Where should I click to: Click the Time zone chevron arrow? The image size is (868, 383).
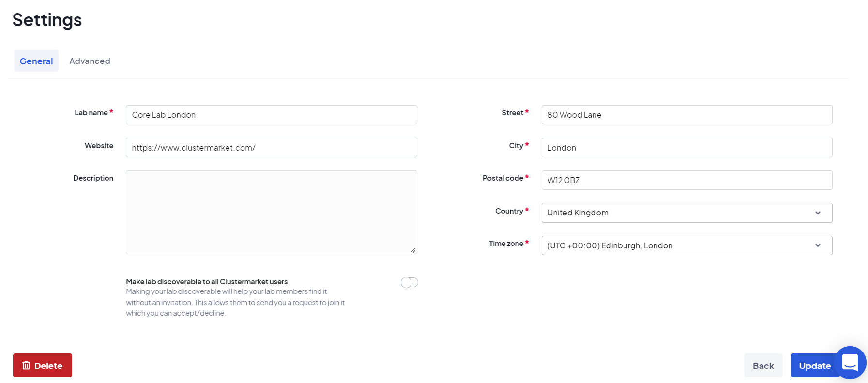pyautogui.click(x=818, y=245)
